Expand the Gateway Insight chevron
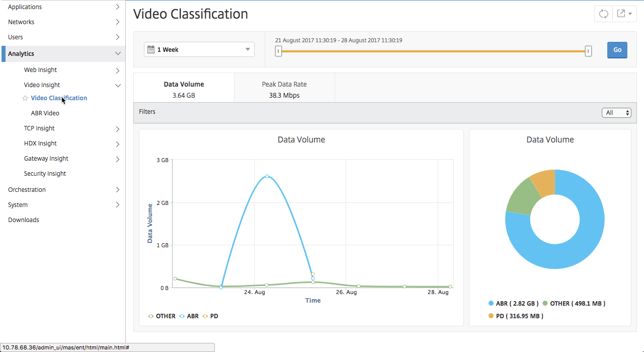The height and width of the screenshot is (352, 644). (x=118, y=159)
